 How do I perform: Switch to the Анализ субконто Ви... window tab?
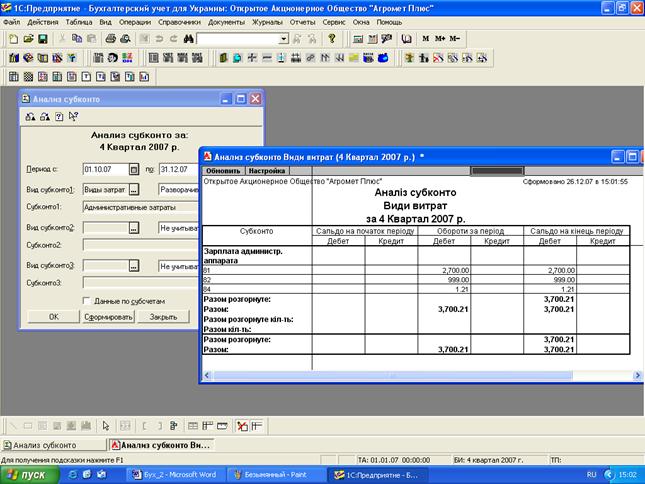161,445
